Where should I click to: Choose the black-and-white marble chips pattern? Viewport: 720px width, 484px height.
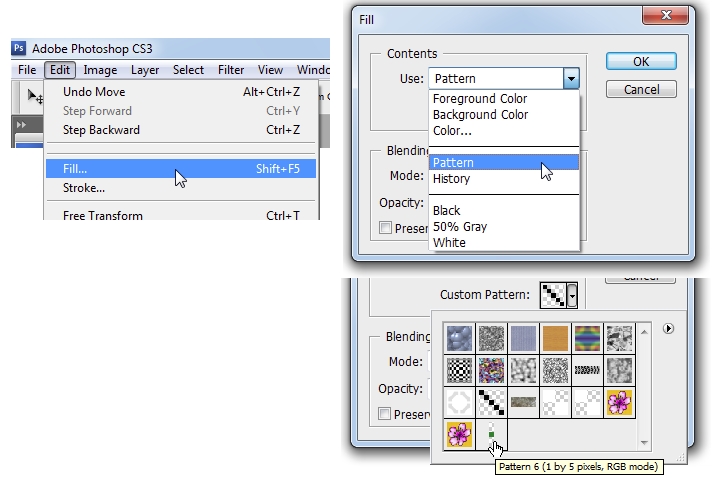click(x=619, y=338)
